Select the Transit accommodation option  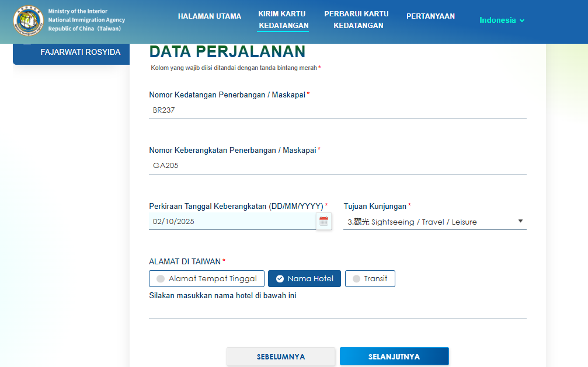point(370,278)
